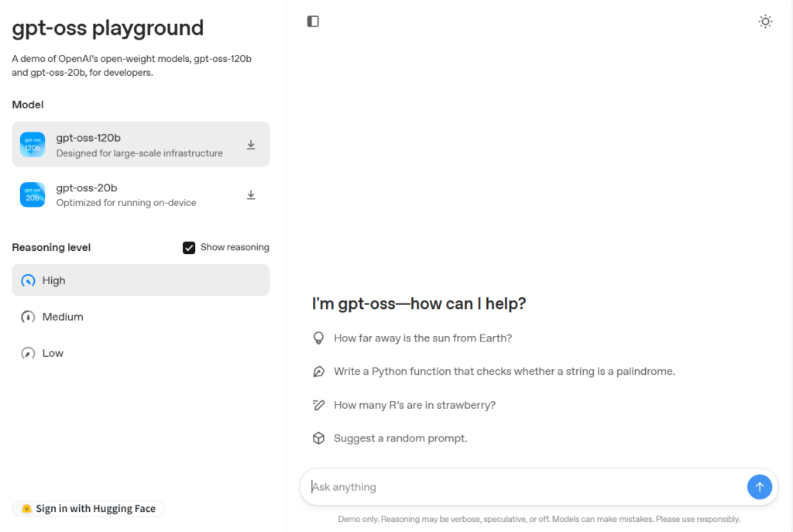Choose the gpt-oss-120b model card

click(141, 144)
